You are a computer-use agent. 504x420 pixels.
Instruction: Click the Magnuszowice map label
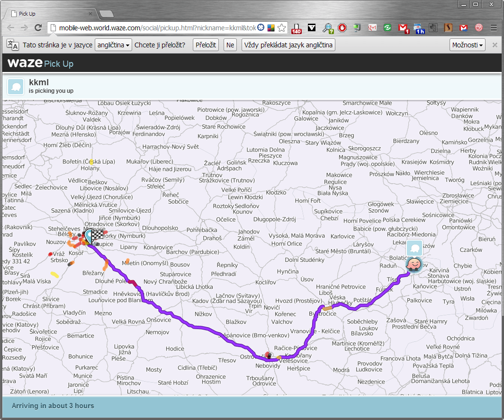point(358,158)
